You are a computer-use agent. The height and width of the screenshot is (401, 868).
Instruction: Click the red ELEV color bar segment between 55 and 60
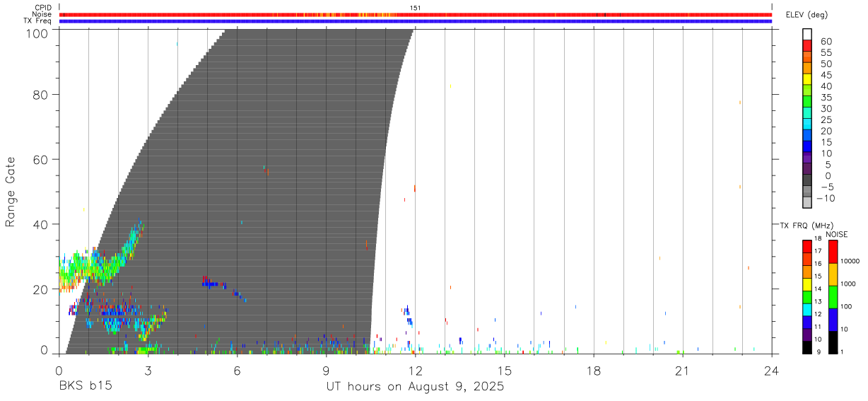click(807, 46)
